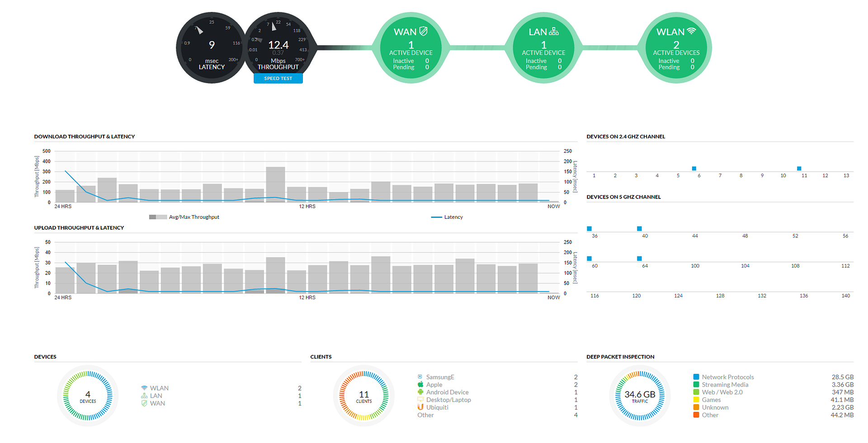The image size is (868, 443).
Task: Click the 5 GHz device marker on channel 40
Action: coord(639,229)
